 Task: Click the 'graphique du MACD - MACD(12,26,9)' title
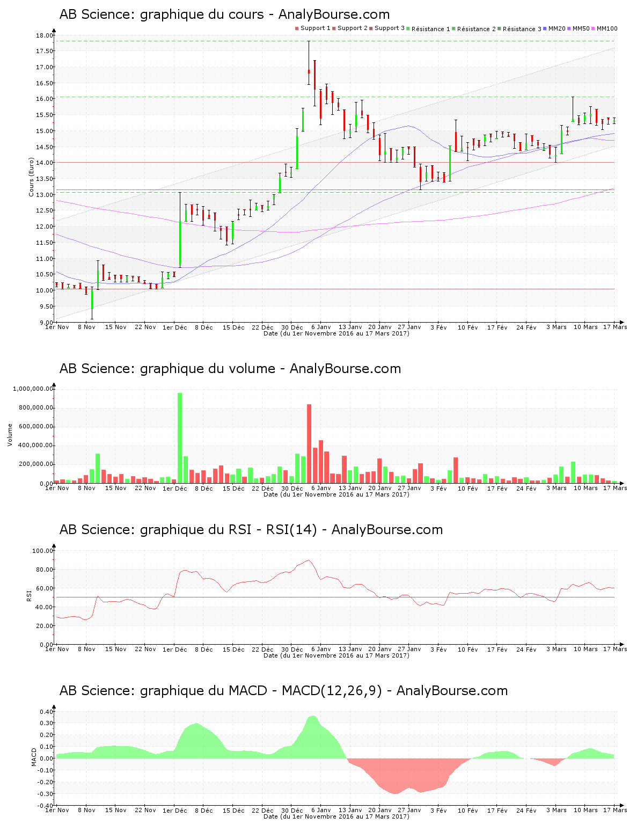click(283, 691)
